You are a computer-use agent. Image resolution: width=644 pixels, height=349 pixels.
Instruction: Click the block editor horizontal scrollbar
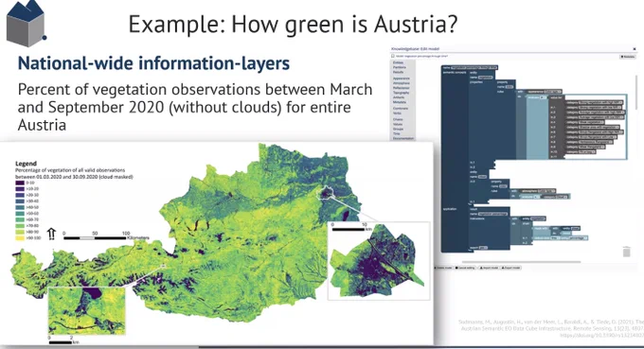click(521, 262)
